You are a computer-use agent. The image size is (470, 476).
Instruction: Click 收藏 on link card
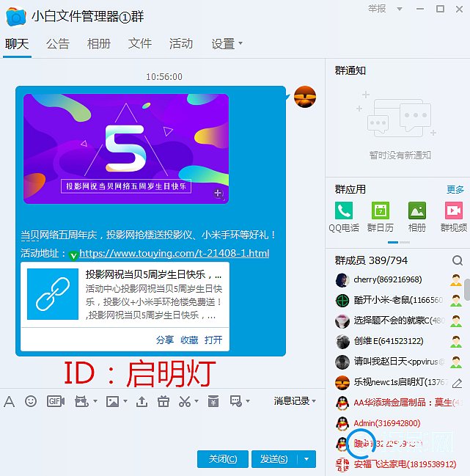point(189,340)
